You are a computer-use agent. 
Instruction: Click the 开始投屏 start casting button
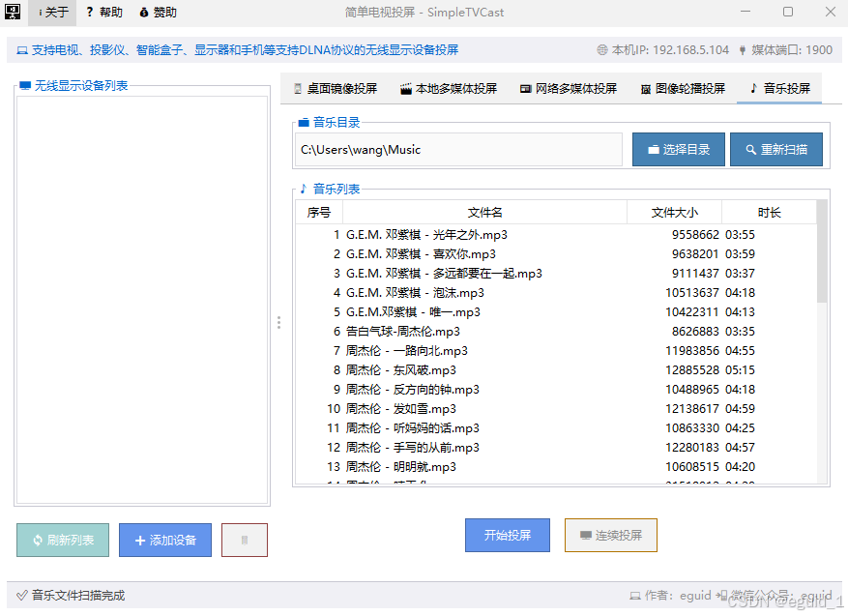click(508, 535)
